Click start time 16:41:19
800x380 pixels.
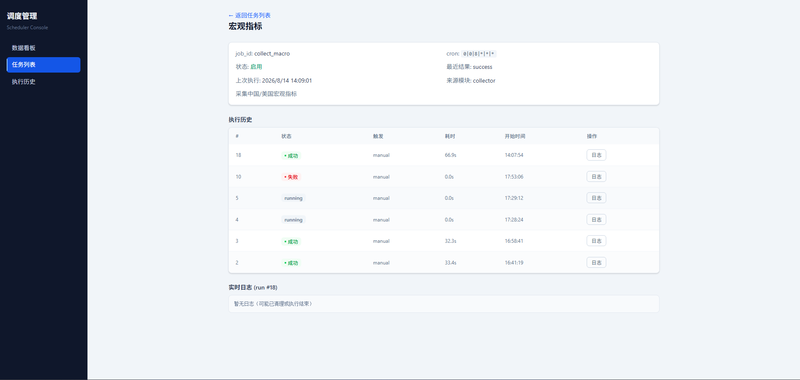pyautogui.click(x=514, y=263)
